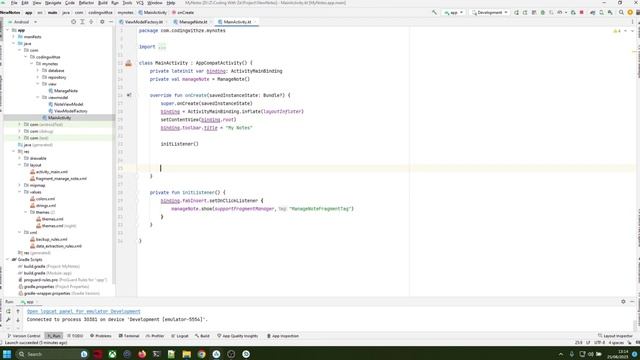Viewport: 640px width, 360px height.
Task: Open the Development device dropdown
Action: 489,12
